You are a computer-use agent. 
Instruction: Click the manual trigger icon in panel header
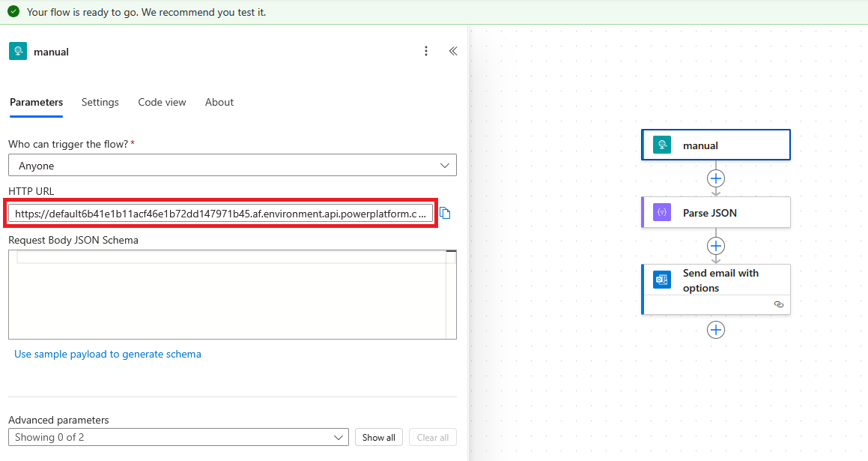coord(18,51)
